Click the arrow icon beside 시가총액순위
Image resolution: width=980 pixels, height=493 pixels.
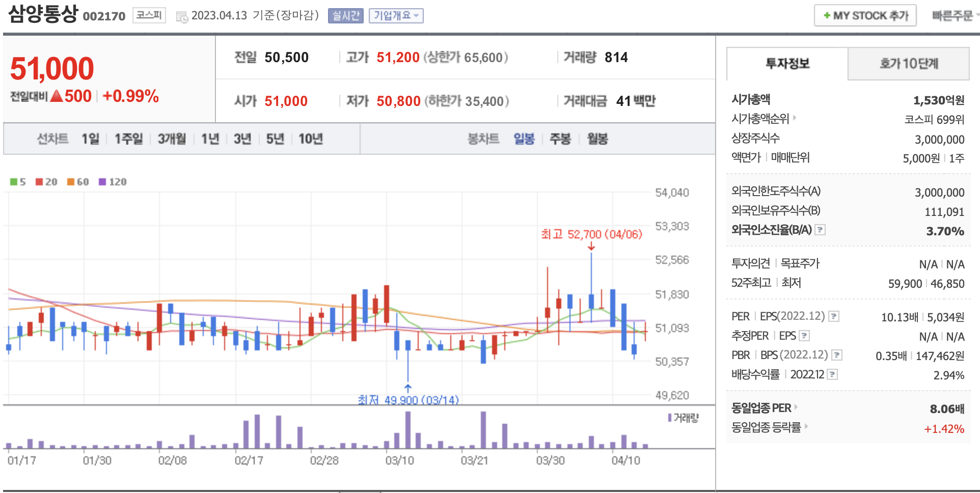pyautogui.click(x=795, y=118)
